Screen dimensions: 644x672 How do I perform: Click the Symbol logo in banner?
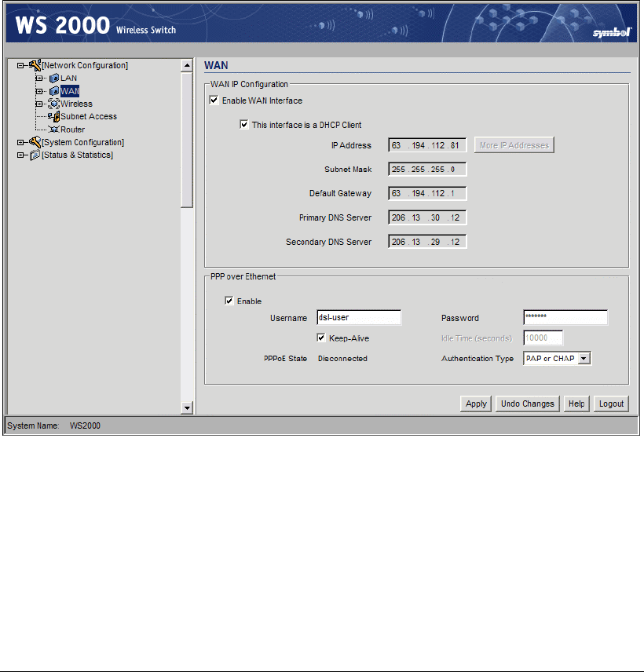(612, 32)
